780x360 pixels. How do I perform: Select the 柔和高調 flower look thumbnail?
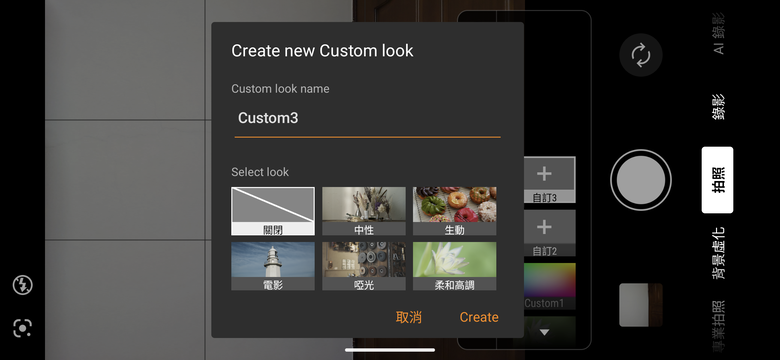(x=455, y=266)
